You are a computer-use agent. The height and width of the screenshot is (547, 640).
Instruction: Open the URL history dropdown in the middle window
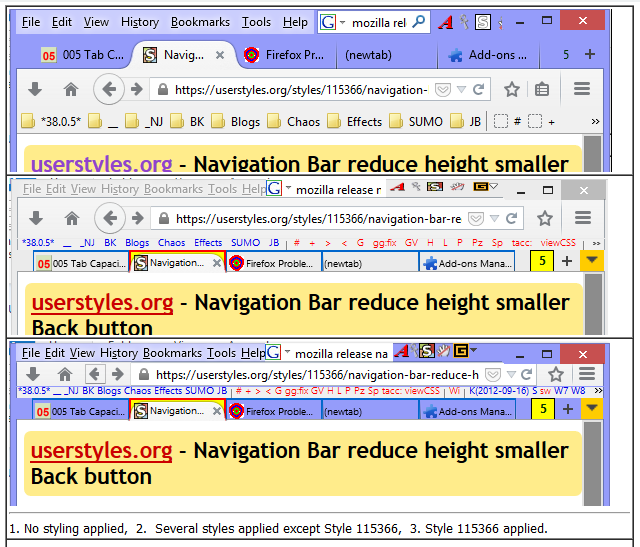pos(494,219)
